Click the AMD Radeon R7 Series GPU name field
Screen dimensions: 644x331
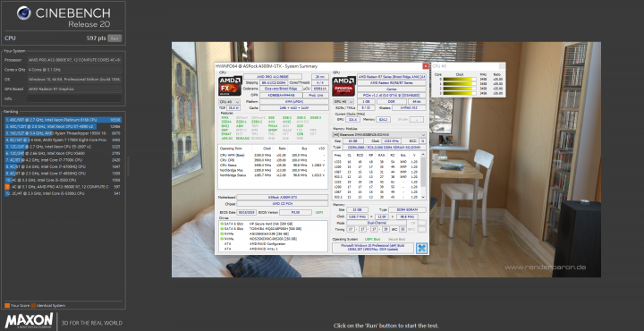(x=392, y=77)
